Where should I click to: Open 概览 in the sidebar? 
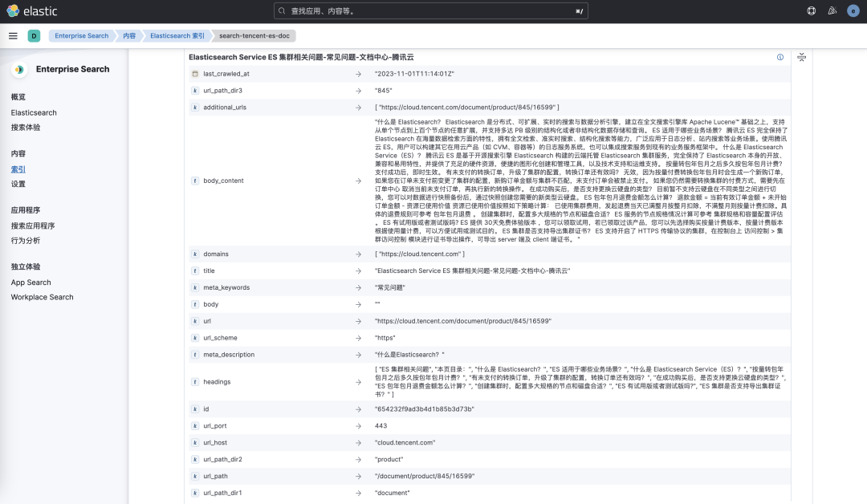pyautogui.click(x=18, y=97)
